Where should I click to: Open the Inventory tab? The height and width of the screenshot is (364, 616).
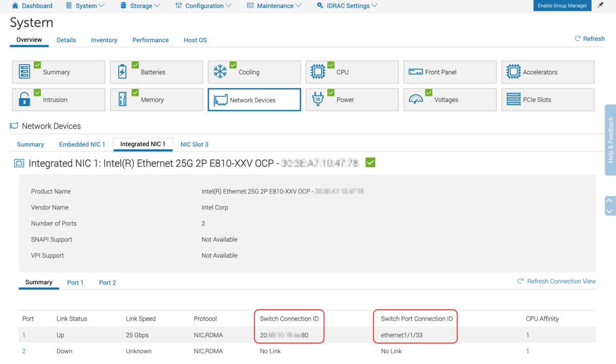pyautogui.click(x=104, y=40)
